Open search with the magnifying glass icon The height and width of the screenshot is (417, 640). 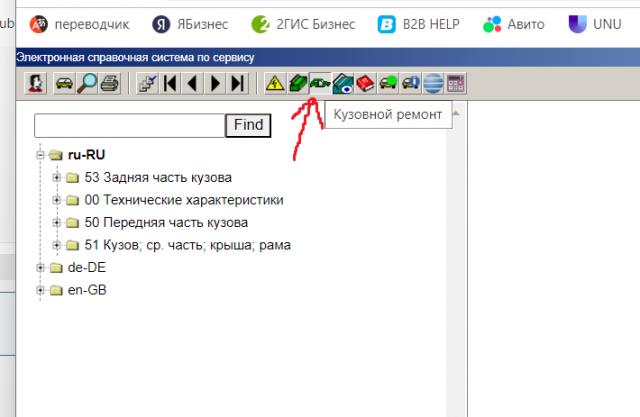click(x=87, y=83)
